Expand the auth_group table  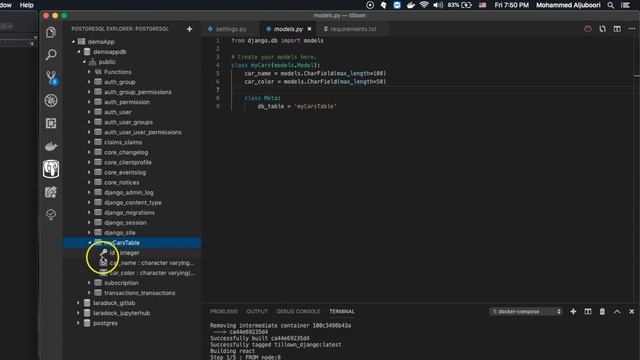pyautogui.click(x=89, y=82)
